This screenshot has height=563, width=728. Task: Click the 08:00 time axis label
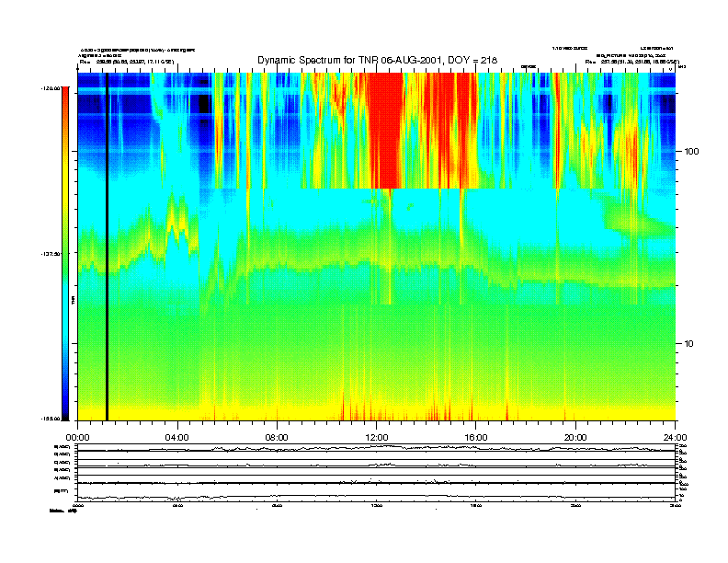(x=277, y=438)
